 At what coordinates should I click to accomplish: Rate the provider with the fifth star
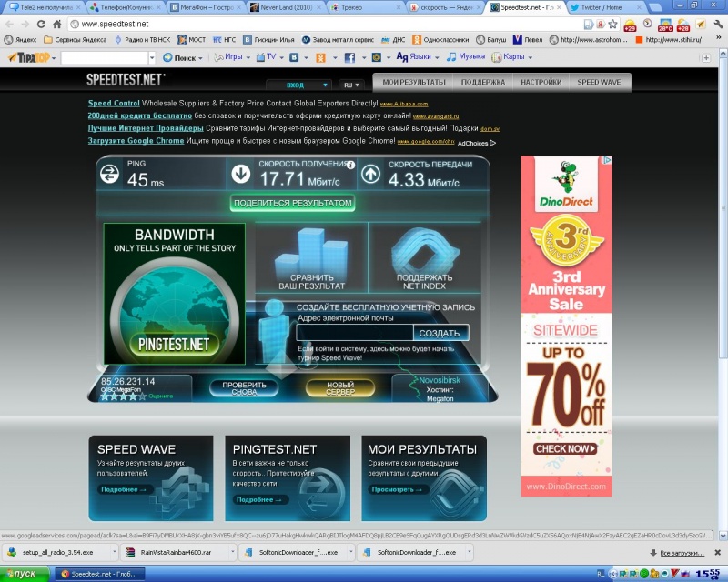tap(143, 396)
